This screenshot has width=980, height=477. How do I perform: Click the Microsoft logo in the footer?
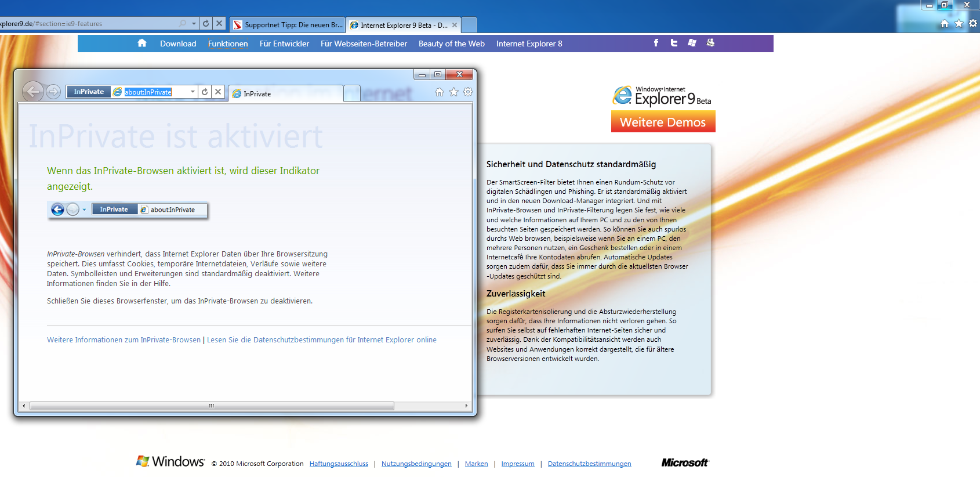point(685,462)
